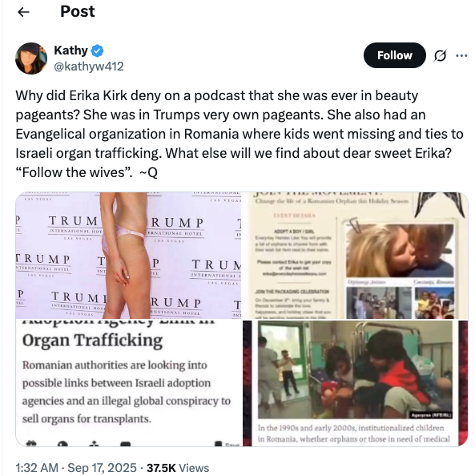Click the back arrow icon

pos(23,12)
